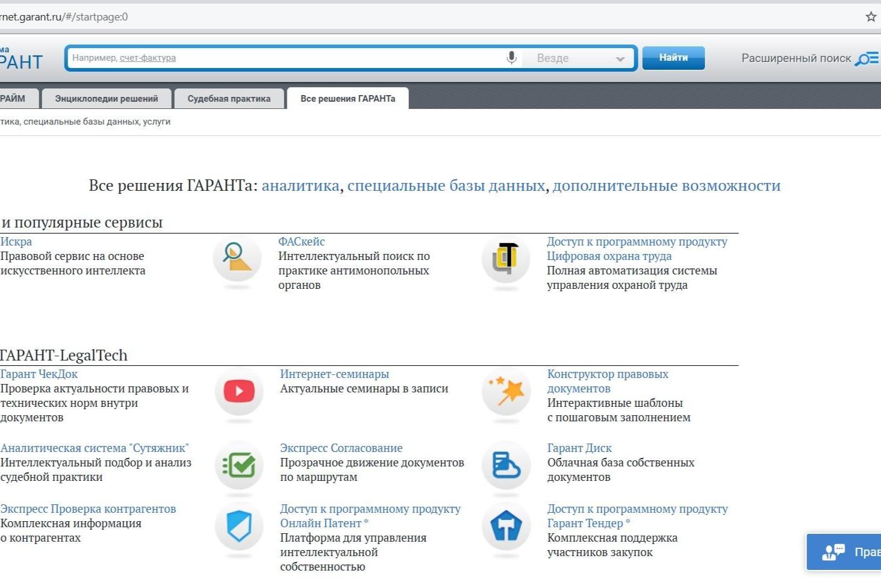Open the Экспресс Согласование link

click(x=341, y=448)
